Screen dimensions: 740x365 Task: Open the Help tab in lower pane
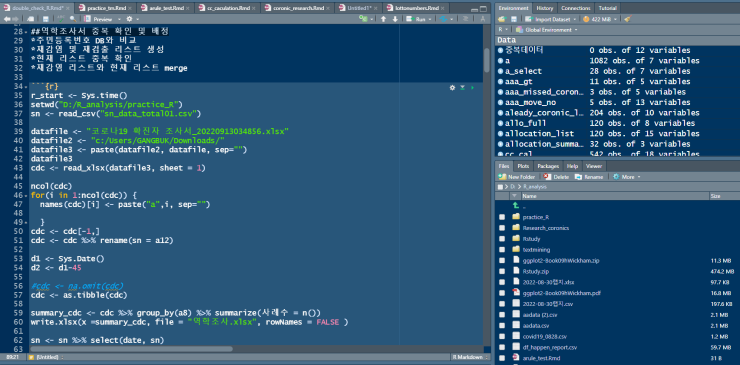click(x=572, y=166)
